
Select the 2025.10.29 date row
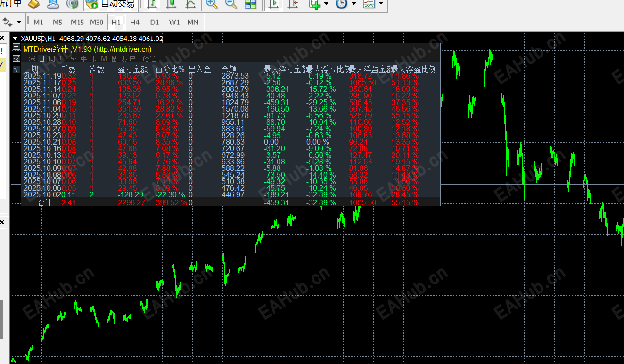click(42, 115)
